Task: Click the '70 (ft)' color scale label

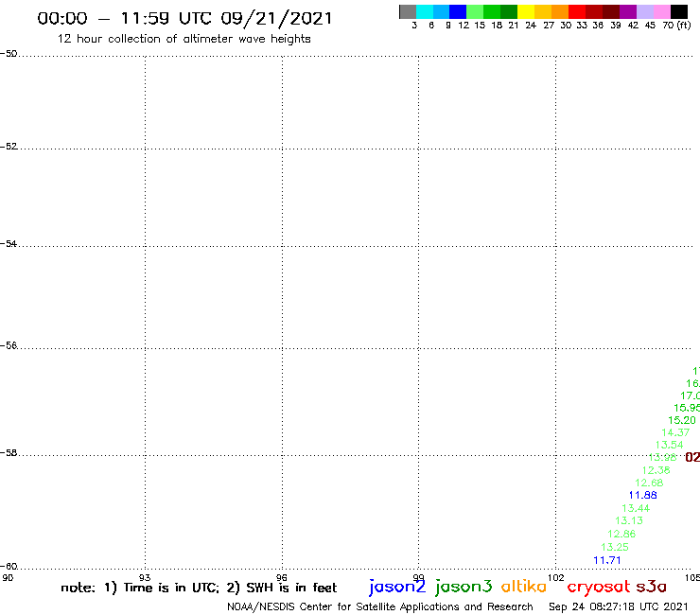Action: click(x=676, y=26)
